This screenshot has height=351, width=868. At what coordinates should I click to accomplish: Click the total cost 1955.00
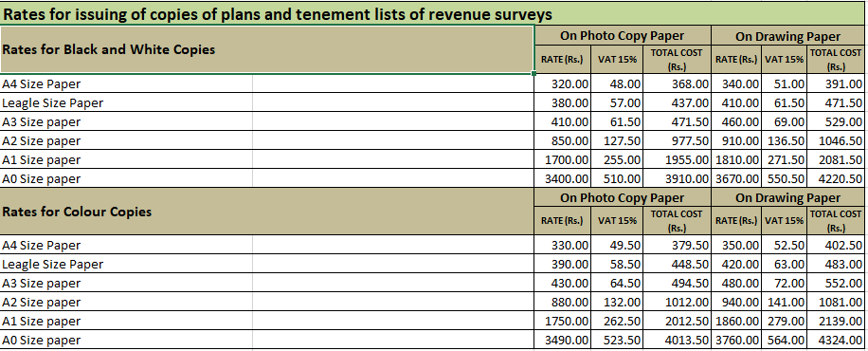(677, 159)
